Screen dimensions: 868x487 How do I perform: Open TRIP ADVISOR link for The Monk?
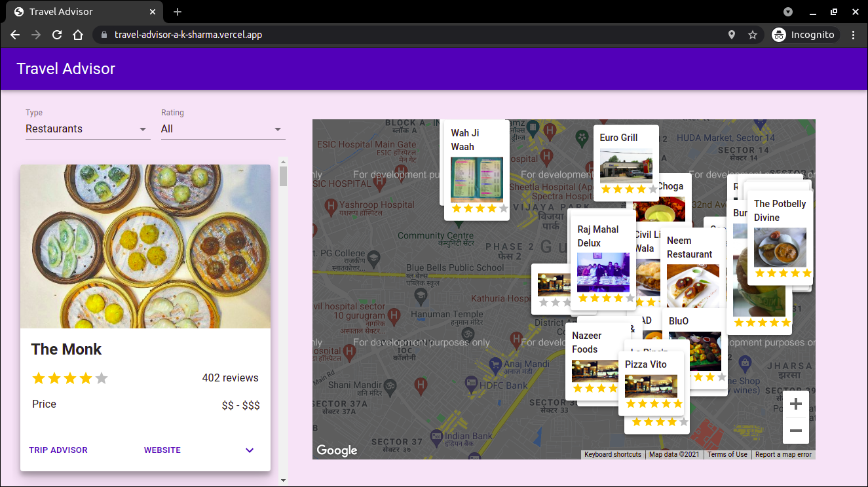point(58,450)
